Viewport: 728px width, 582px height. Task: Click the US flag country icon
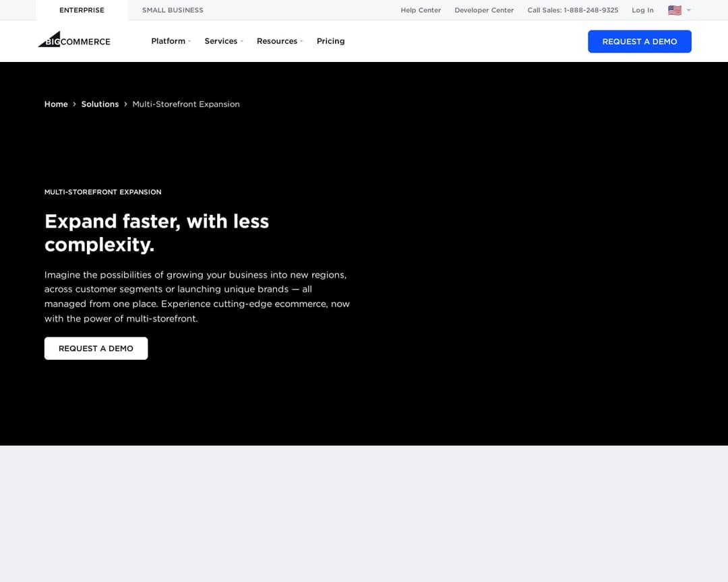pos(674,10)
